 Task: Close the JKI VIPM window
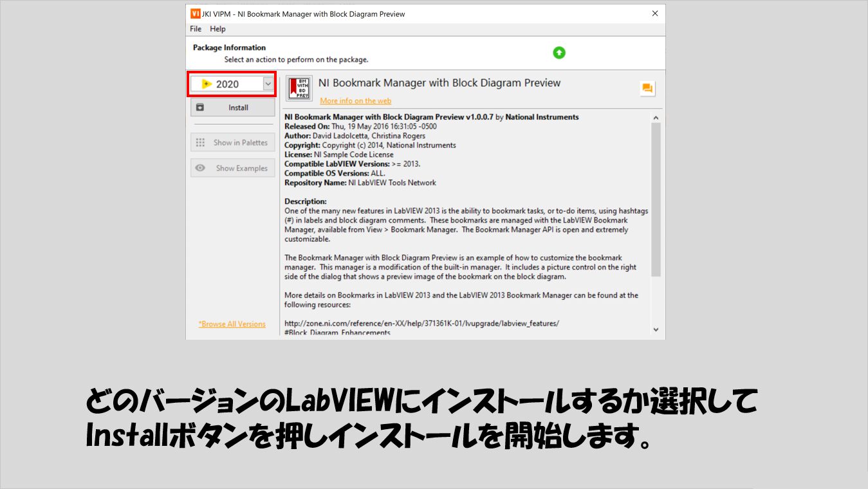(655, 14)
